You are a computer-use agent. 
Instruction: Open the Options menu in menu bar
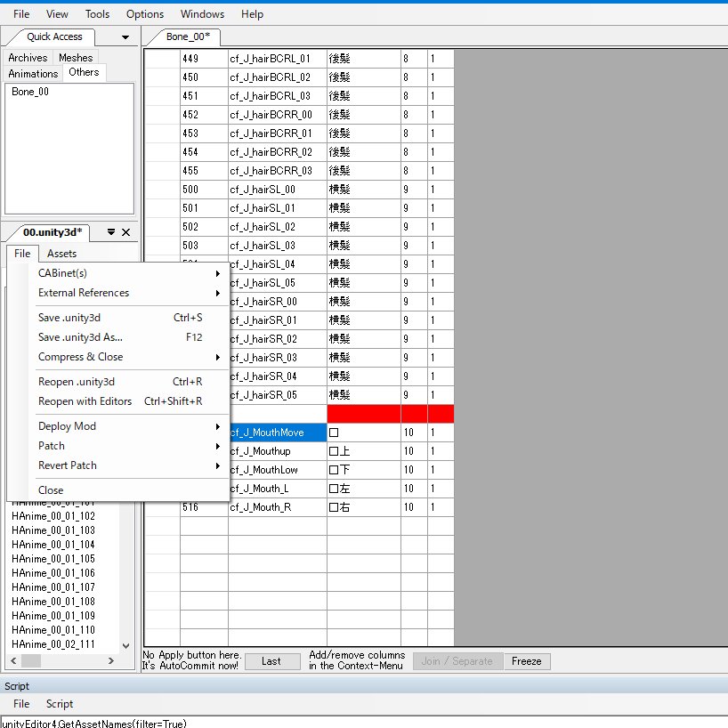click(x=145, y=14)
